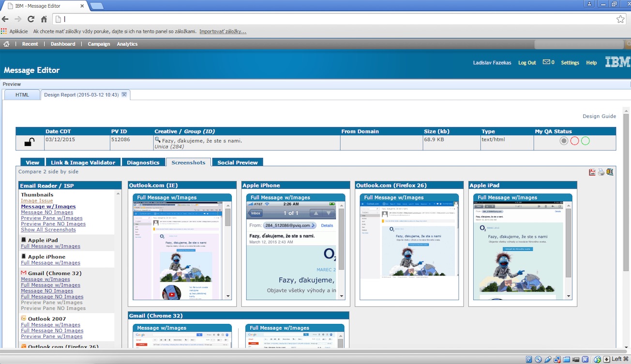The height and width of the screenshot is (364, 631).
Task: Open Outlook.com (IE) screenshot thumbnail
Action: [179, 250]
